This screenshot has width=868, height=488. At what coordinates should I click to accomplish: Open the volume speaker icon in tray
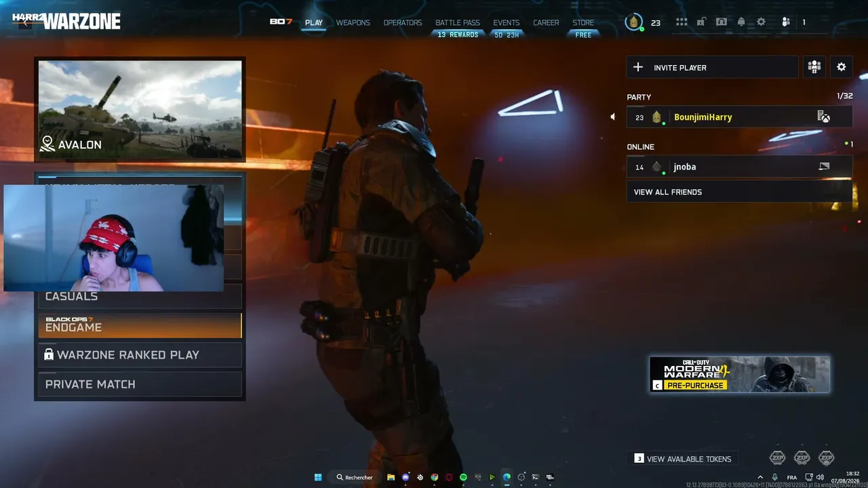[821, 477]
